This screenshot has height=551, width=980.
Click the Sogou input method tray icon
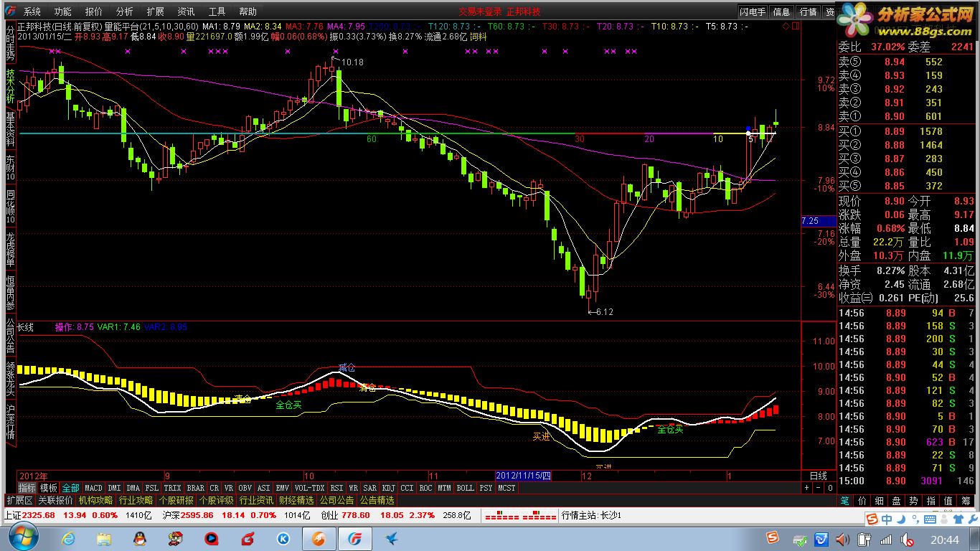click(774, 538)
